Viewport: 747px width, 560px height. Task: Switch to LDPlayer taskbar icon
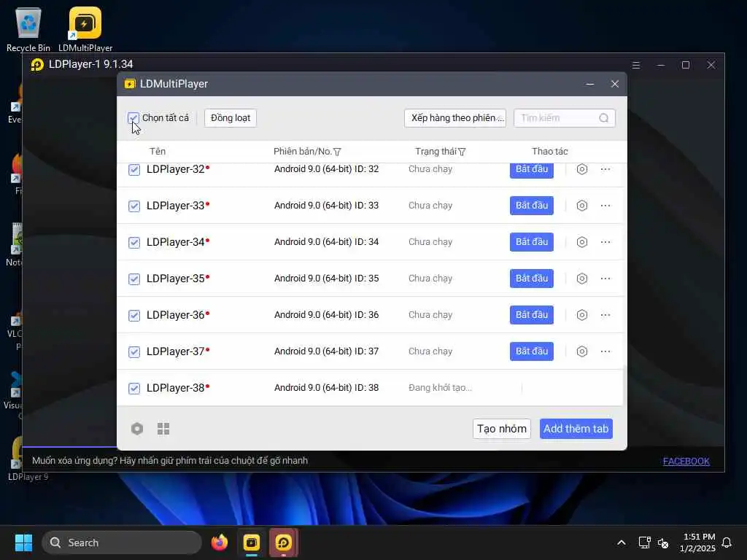coord(284,542)
